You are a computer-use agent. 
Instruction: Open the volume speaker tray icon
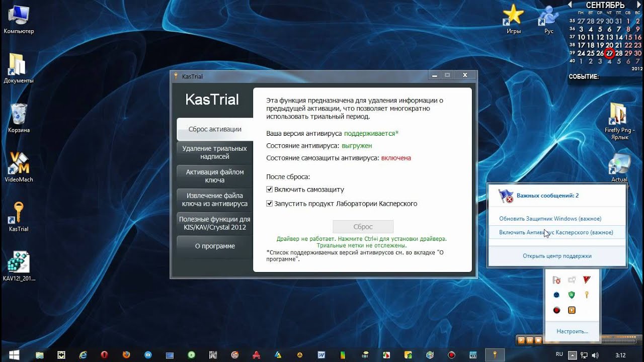(596, 355)
